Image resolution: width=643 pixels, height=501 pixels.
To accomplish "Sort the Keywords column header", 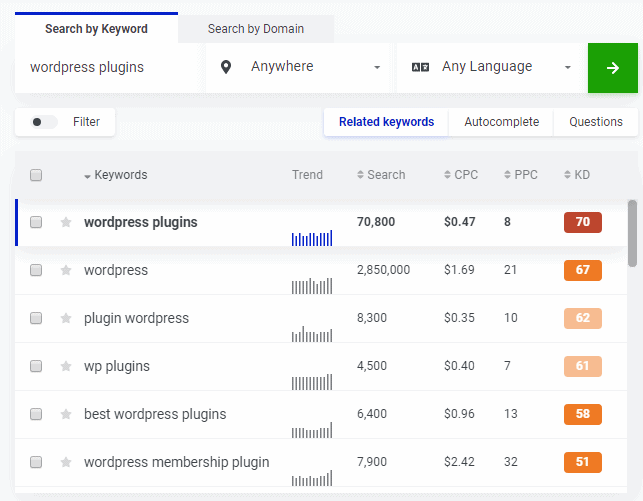I will click(x=116, y=175).
